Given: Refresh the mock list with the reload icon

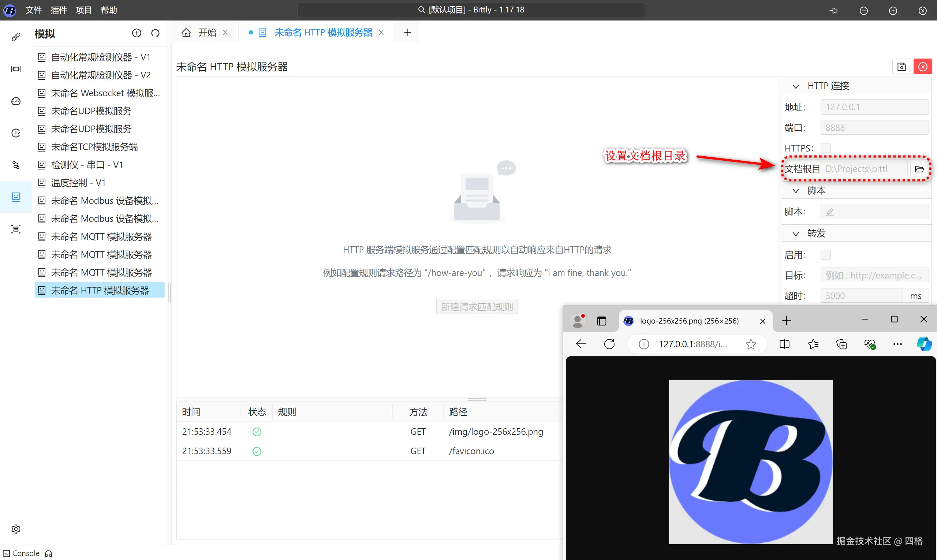Looking at the screenshot, I should pos(155,33).
